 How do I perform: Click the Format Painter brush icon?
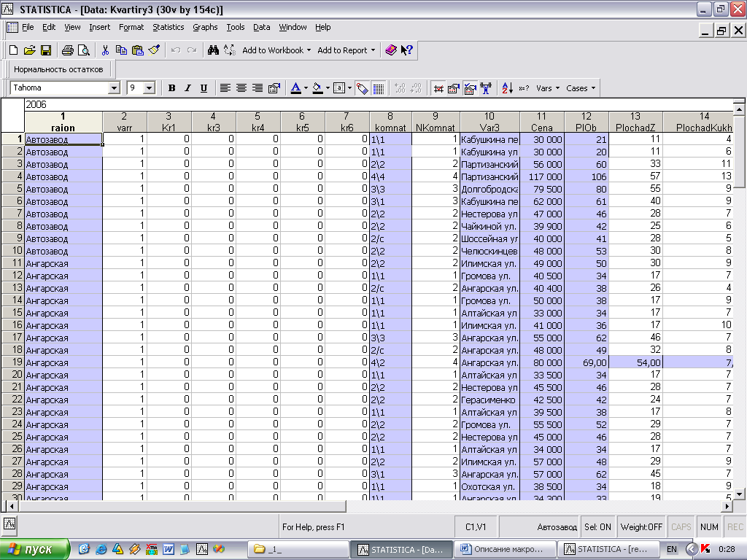pos(153,50)
